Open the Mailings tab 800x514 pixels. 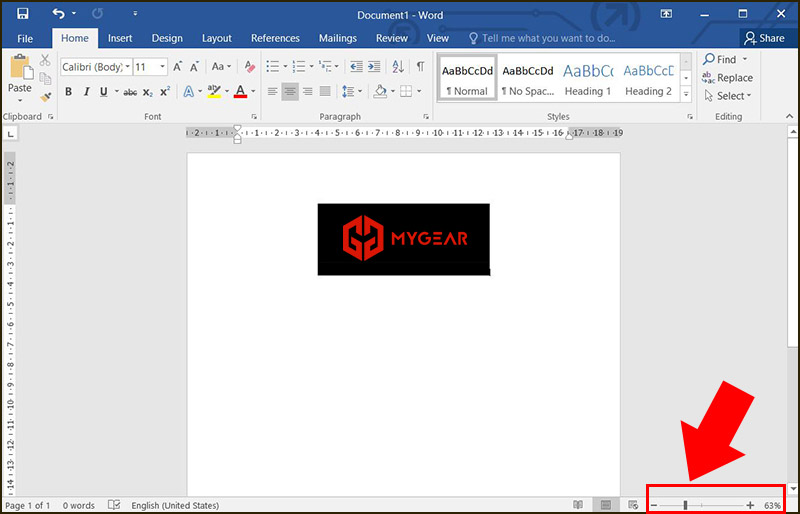click(338, 38)
